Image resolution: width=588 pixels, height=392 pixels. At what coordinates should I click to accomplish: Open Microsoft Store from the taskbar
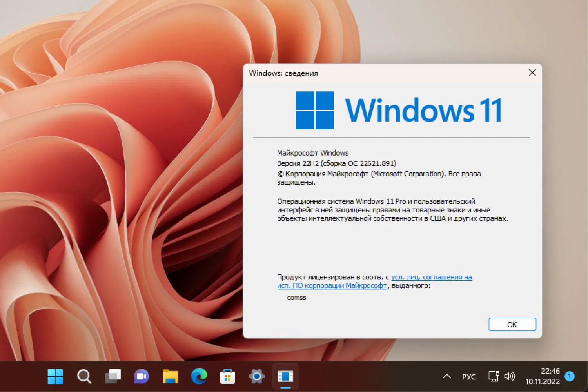228,377
